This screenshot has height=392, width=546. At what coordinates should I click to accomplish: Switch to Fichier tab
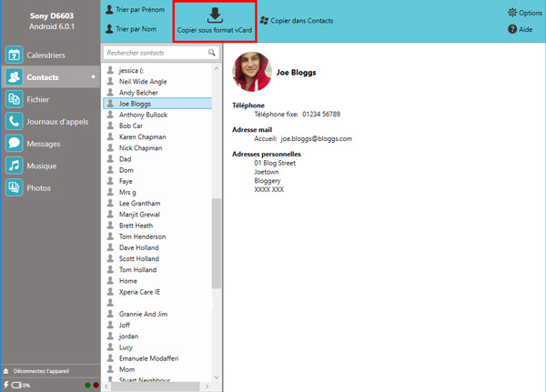[50, 99]
